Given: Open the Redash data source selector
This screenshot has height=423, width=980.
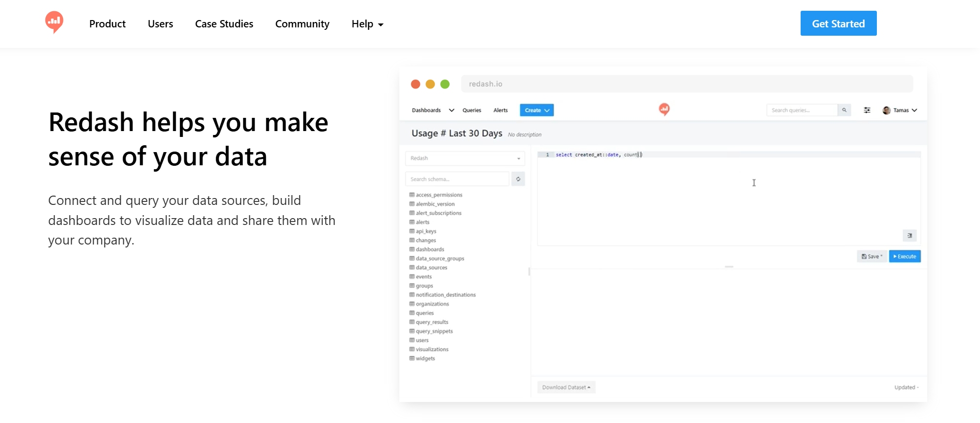Looking at the screenshot, I should coord(464,158).
